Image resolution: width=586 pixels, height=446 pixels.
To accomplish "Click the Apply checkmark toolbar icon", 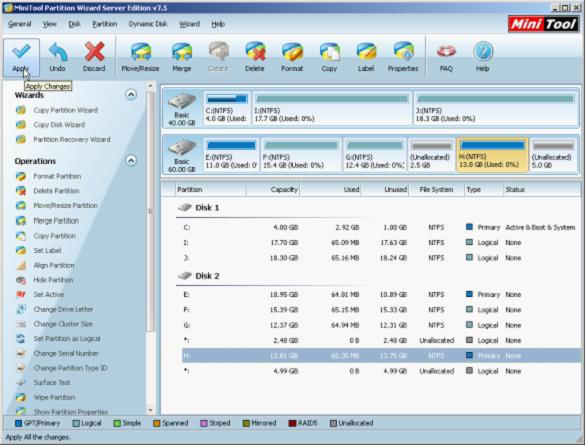I will click(x=21, y=51).
